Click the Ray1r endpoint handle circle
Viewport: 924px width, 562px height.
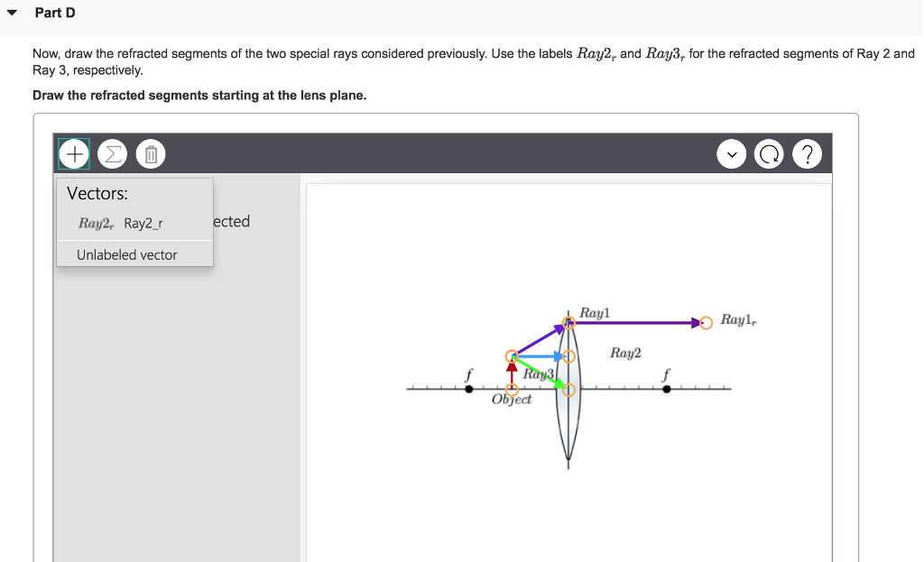click(706, 321)
